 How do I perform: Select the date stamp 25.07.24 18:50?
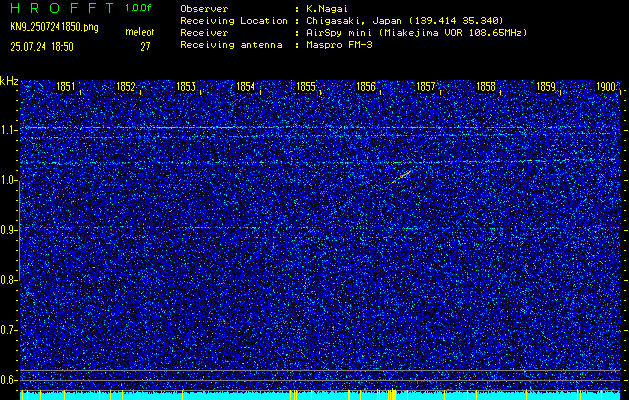click(x=42, y=47)
